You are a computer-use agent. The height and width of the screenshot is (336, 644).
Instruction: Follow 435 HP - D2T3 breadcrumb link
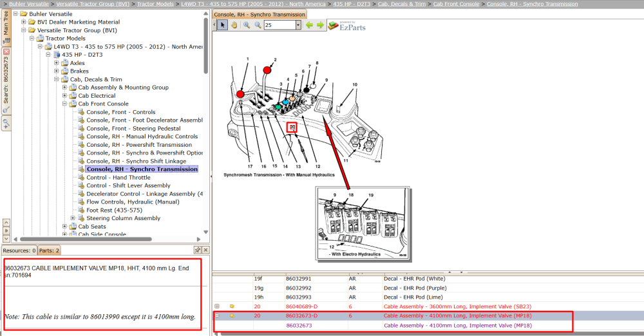point(352,4)
